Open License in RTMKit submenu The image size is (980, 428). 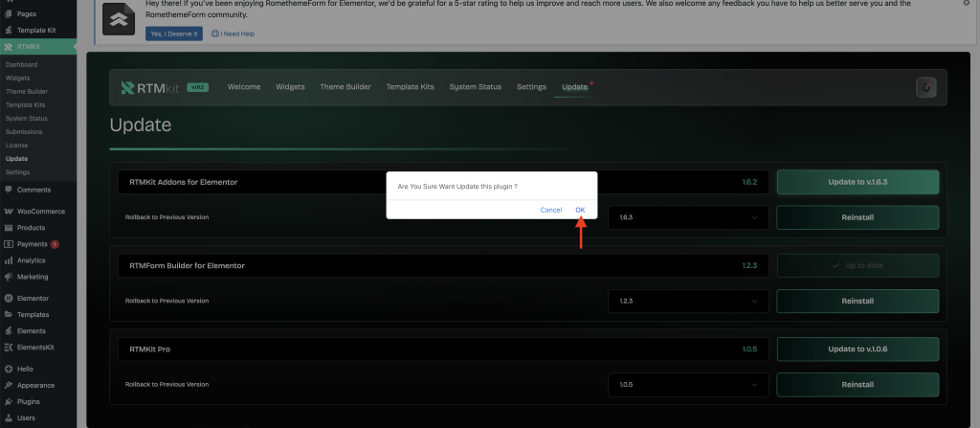pyautogui.click(x=17, y=146)
